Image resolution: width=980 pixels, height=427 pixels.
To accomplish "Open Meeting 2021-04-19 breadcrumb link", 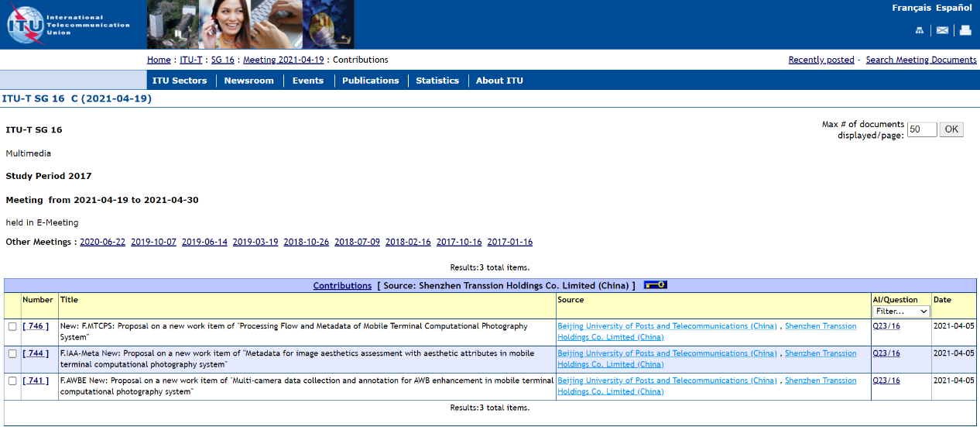I will point(283,60).
